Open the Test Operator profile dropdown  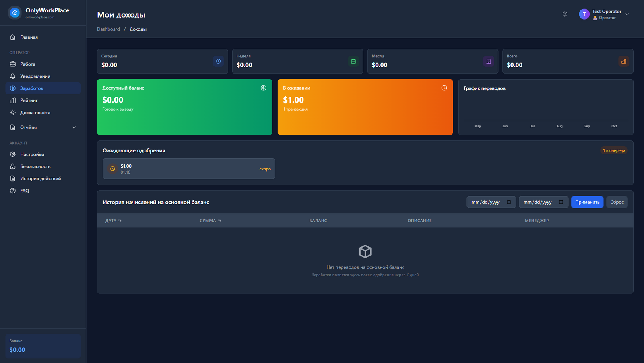604,14
